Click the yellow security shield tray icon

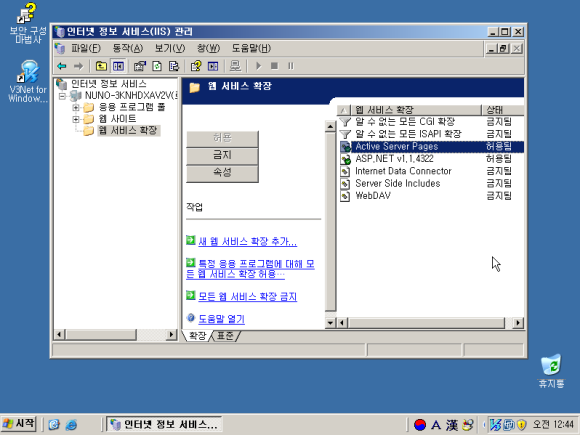tap(522, 425)
